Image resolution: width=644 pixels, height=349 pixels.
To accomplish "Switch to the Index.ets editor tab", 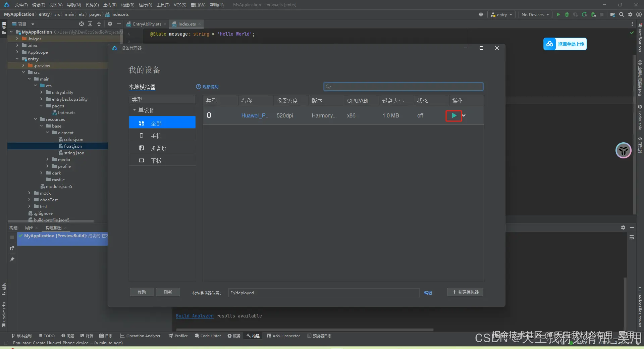I will (187, 24).
